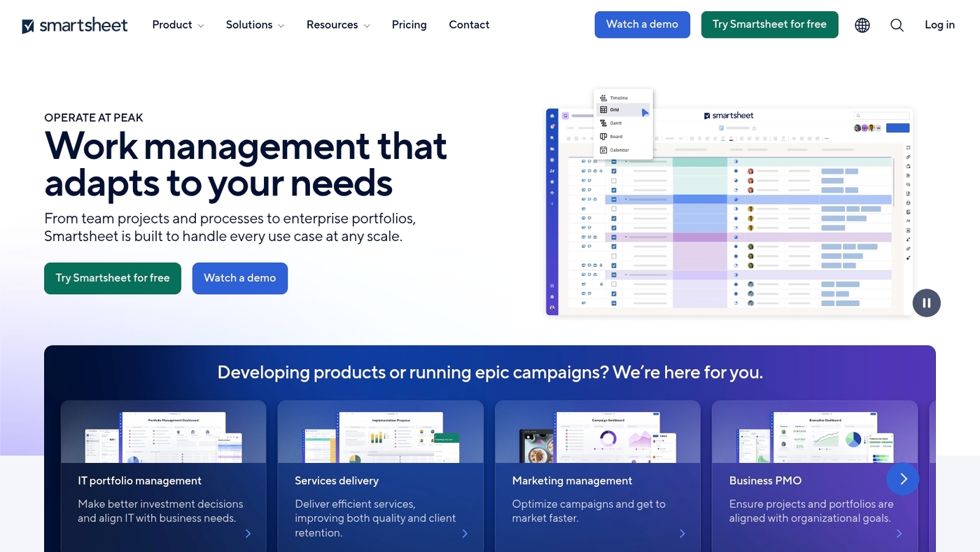Select the blue Watch a demo hero button
Viewport: 980px width, 552px height.
tap(240, 278)
